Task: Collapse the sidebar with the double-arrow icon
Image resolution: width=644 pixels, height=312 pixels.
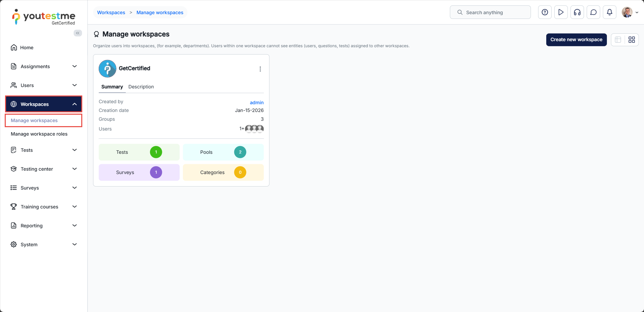Action: click(x=78, y=33)
